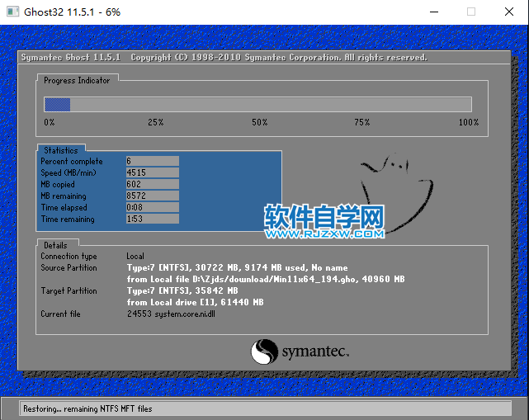Image resolution: width=529 pixels, height=420 pixels.
Task: Click the 'Speed (MB/min)' label
Action: [68, 173]
